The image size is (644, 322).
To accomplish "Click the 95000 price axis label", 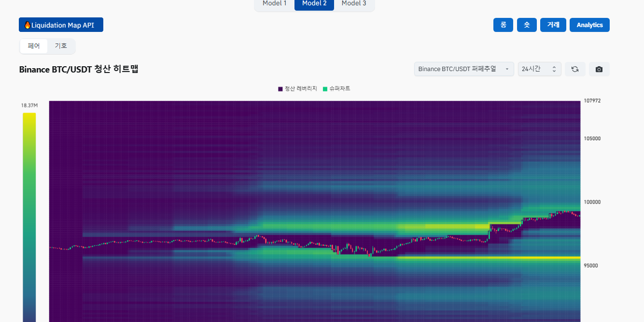I will (590, 265).
